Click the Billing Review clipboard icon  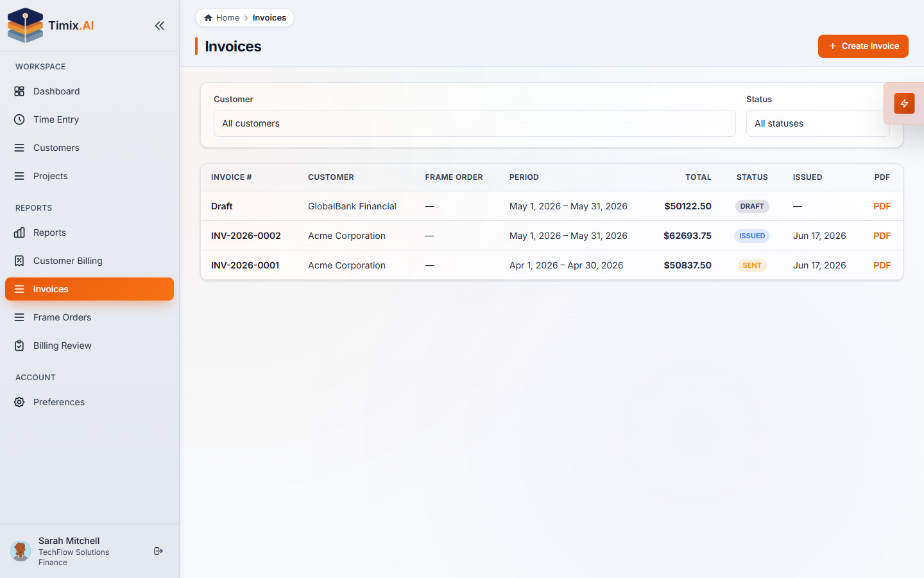click(19, 346)
